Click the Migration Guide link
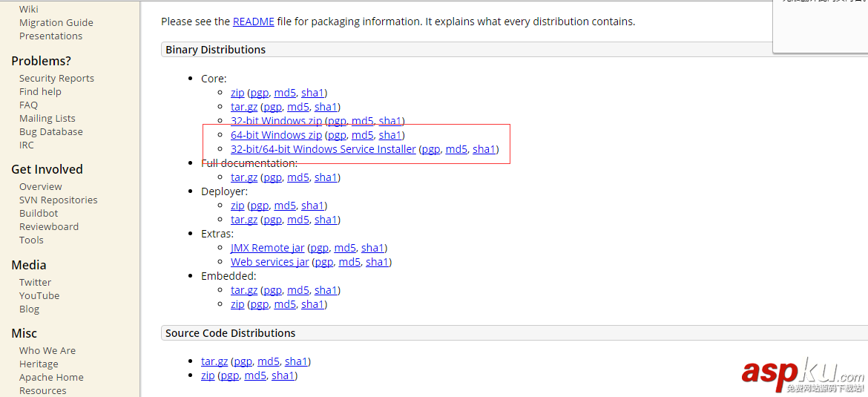This screenshot has width=868, height=397. click(56, 22)
